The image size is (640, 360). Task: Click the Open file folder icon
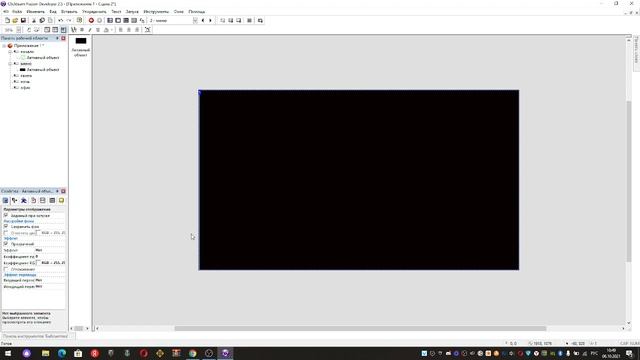coord(15,20)
